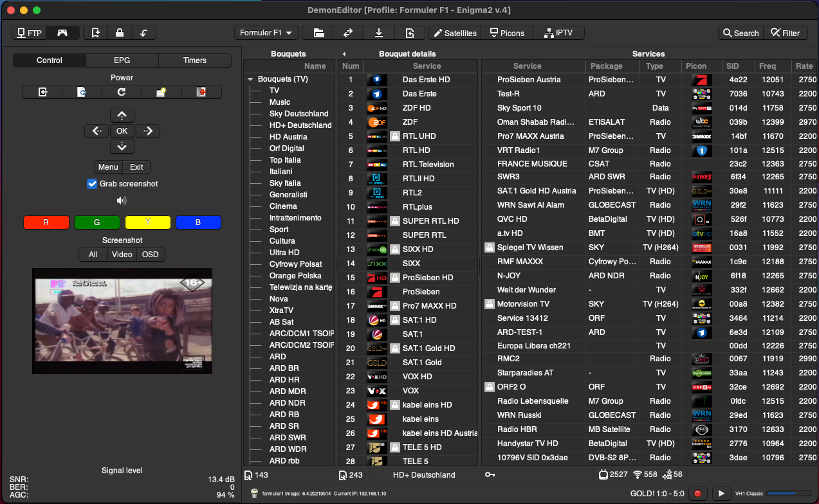Viewport: 819px width, 504px height.
Task: Switch to the Timers tab
Action: [x=195, y=60]
